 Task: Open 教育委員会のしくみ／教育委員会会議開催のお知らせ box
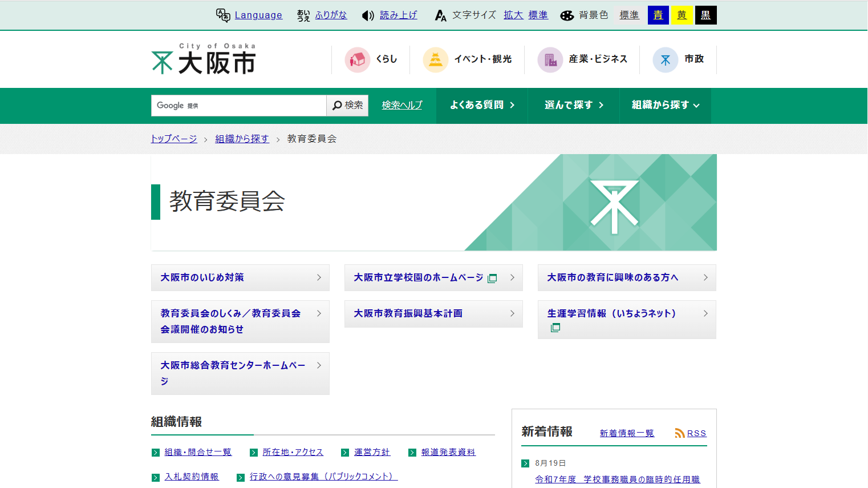[x=240, y=321]
